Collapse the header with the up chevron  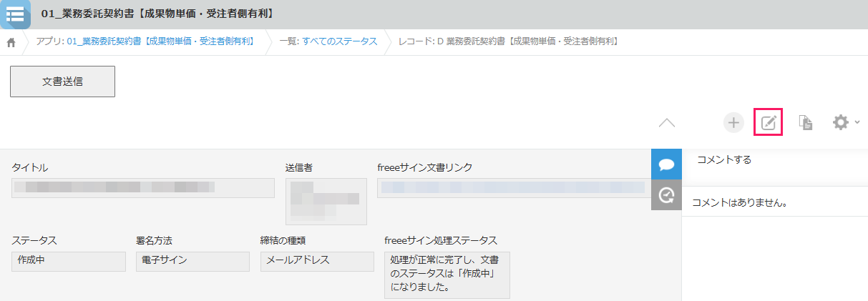click(x=666, y=123)
